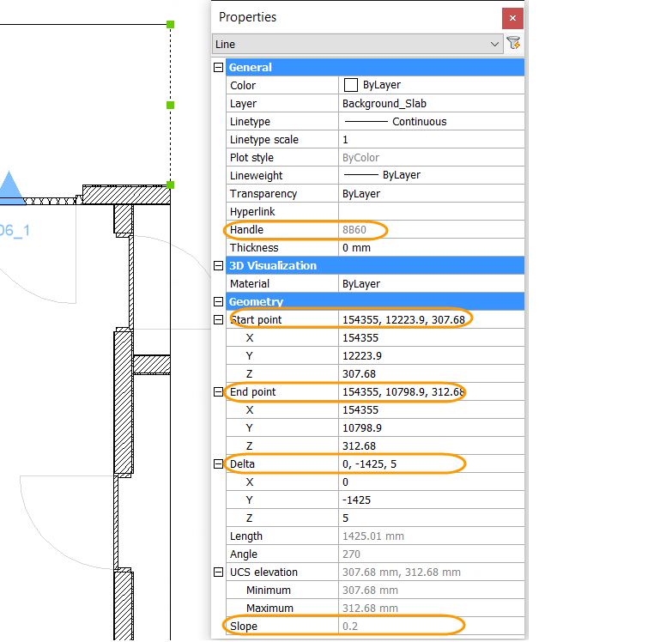This screenshot has height=642, width=672.
Task: Collapse the 3D Visualization section
Action: [x=218, y=266]
